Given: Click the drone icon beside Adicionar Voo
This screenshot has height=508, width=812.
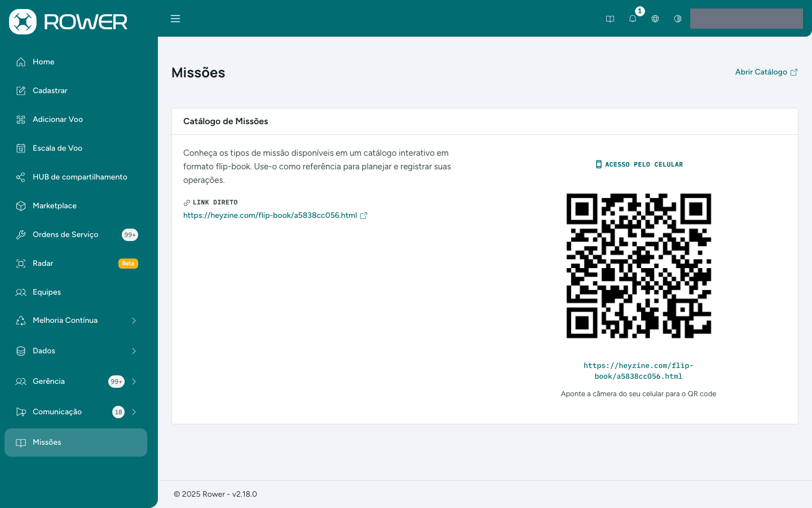Looking at the screenshot, I should pos(21,119).
